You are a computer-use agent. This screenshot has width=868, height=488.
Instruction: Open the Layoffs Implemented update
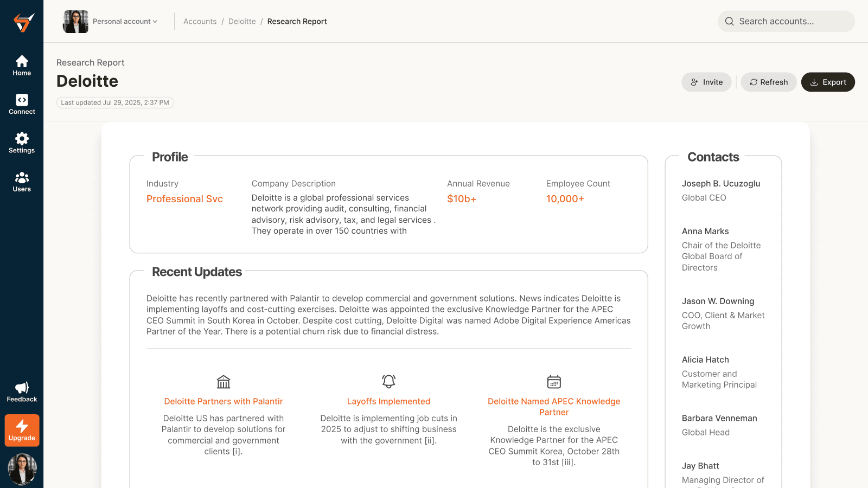tap(388, 401)
